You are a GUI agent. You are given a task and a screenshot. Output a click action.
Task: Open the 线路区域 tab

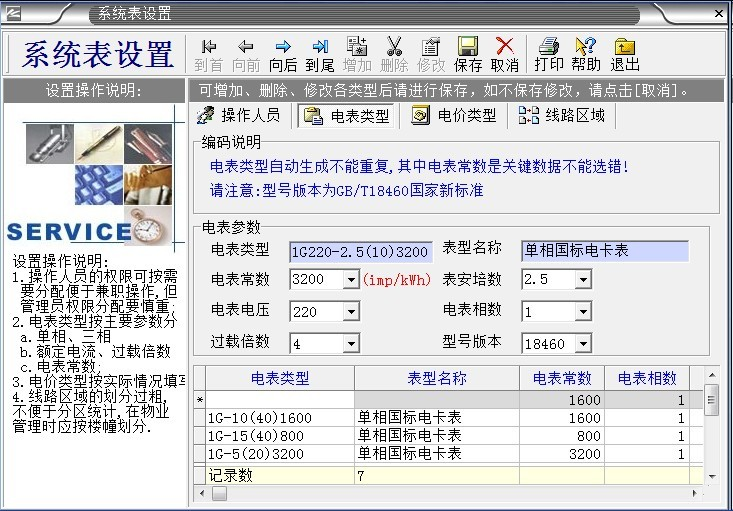(563, 115)
